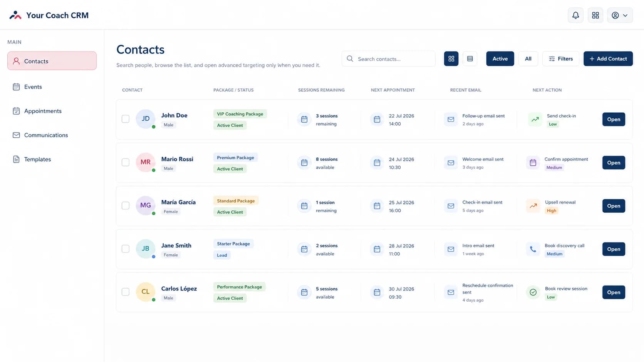Click Jane Smith's 28 Jul appointment icon
644x362 pixels.
pos(377,250)
